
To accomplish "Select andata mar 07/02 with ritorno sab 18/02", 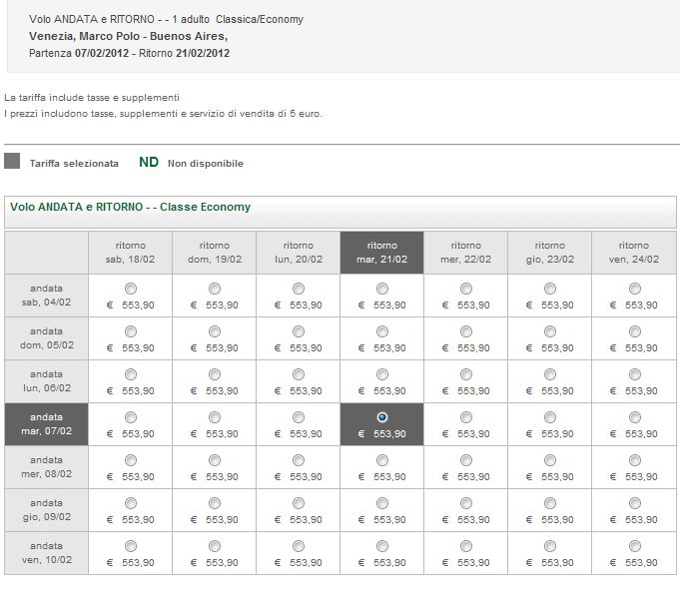I will coord(131,417).
